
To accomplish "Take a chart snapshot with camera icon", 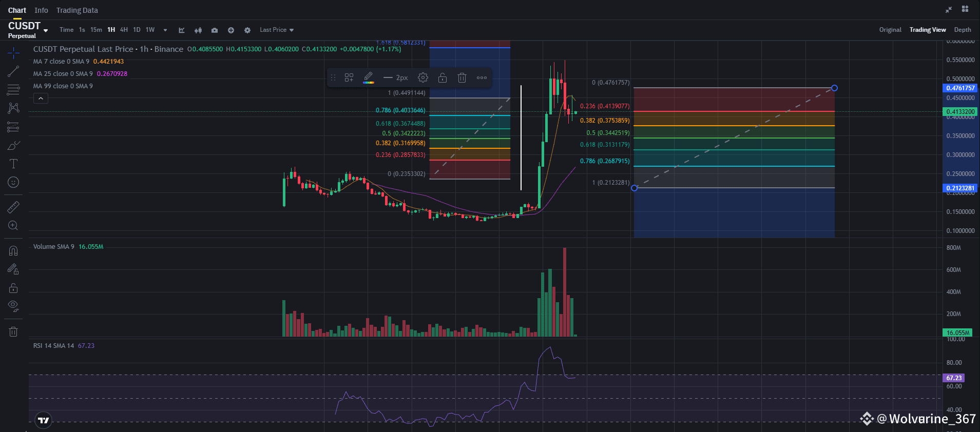I will (x=215, y=30).
